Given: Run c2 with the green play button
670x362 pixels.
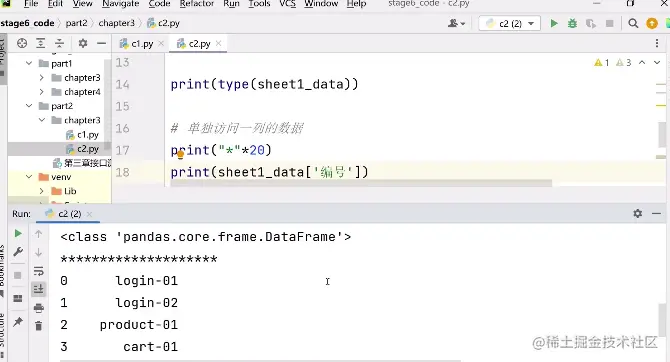Looking at the screenshot, I should [x=554, y=23].
